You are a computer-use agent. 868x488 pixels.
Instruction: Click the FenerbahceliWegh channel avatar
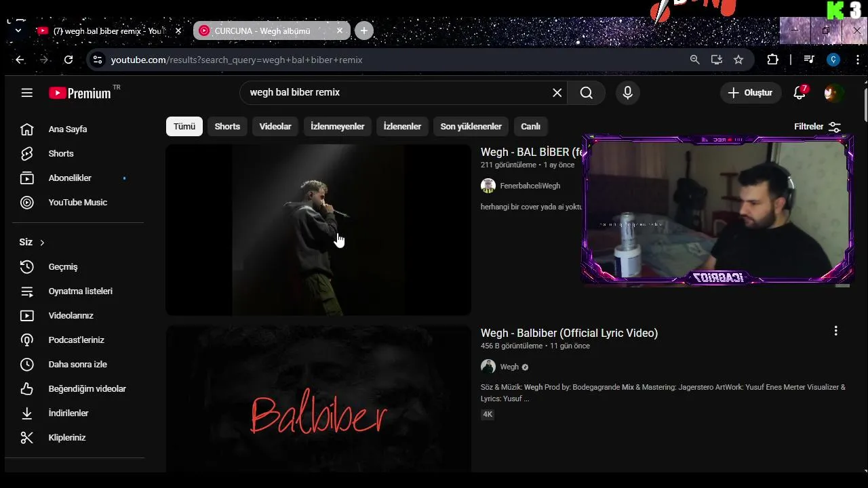pos(488,186)
